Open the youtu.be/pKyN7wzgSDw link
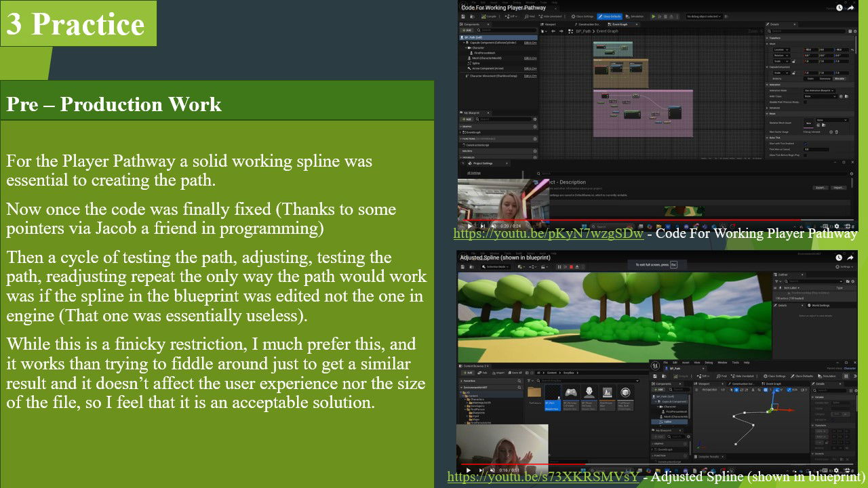The width and height of the screenshot is (868, 488). coord(548,234)
